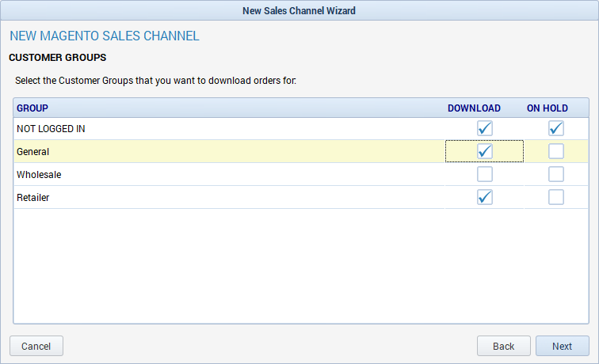Select the General group name

click(32, 151)
